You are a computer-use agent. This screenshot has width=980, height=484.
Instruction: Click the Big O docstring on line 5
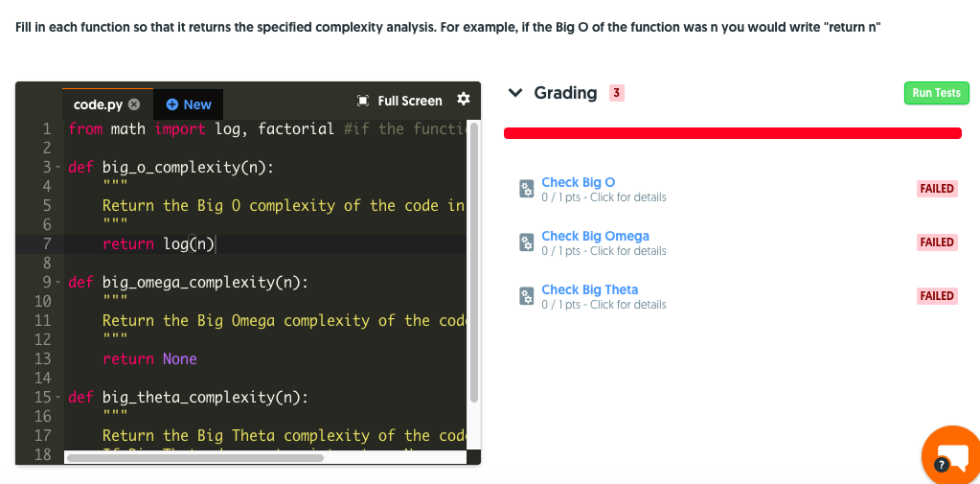click(x=284, y=206)
